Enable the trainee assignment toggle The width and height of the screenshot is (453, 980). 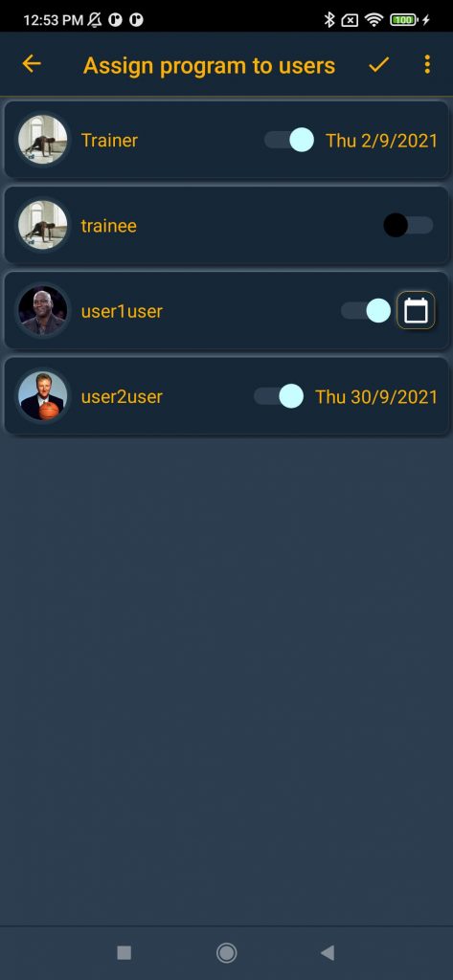coord(408,225)
